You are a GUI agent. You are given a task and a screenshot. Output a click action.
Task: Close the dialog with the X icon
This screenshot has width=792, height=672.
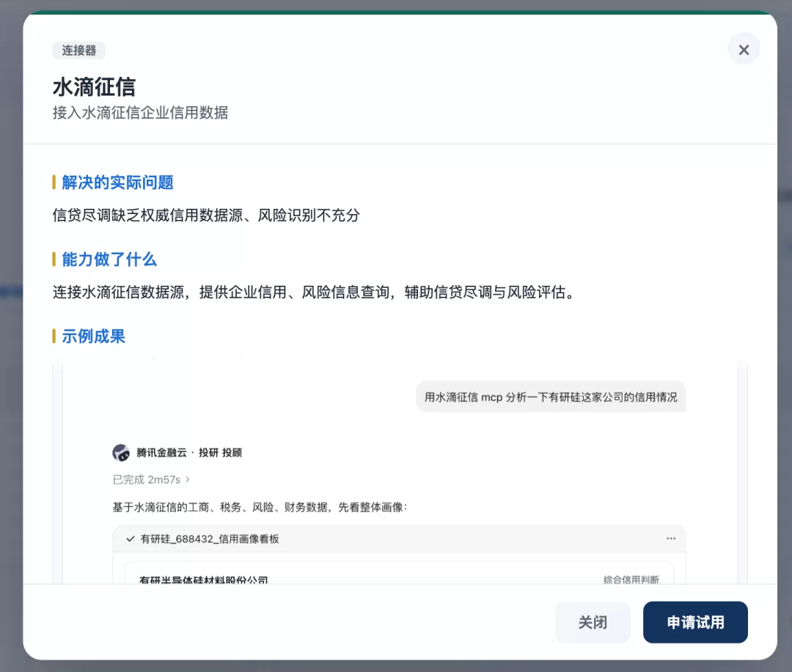tap(744, 50)
